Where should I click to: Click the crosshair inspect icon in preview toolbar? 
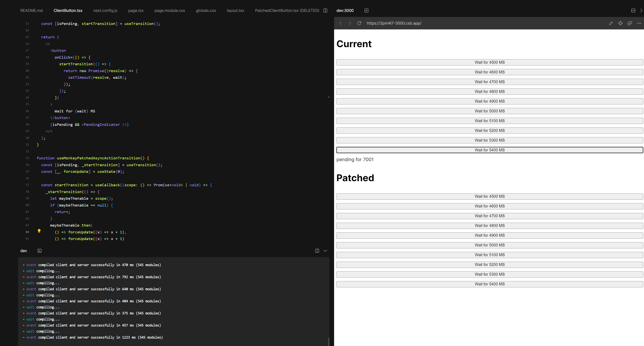[x=620, y=23]
